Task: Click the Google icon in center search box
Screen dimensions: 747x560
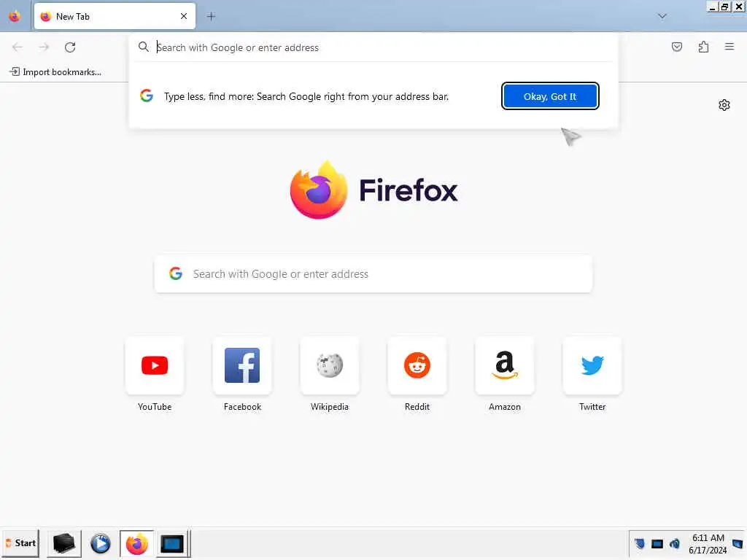Action: point(176,273)
